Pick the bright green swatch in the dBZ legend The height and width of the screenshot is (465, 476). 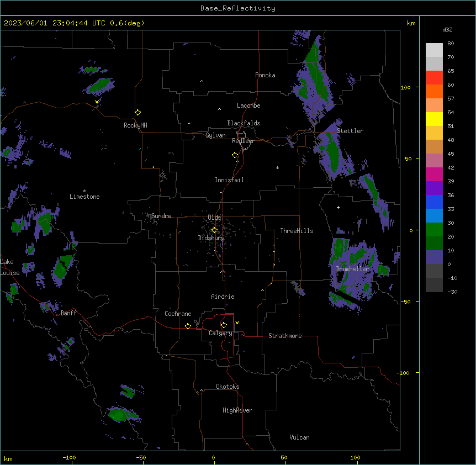point(434,230)
